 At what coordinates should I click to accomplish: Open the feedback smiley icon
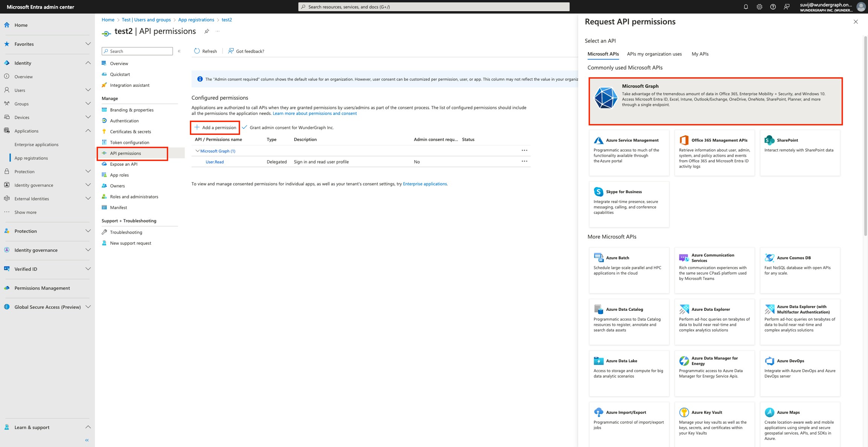[787, 6]
